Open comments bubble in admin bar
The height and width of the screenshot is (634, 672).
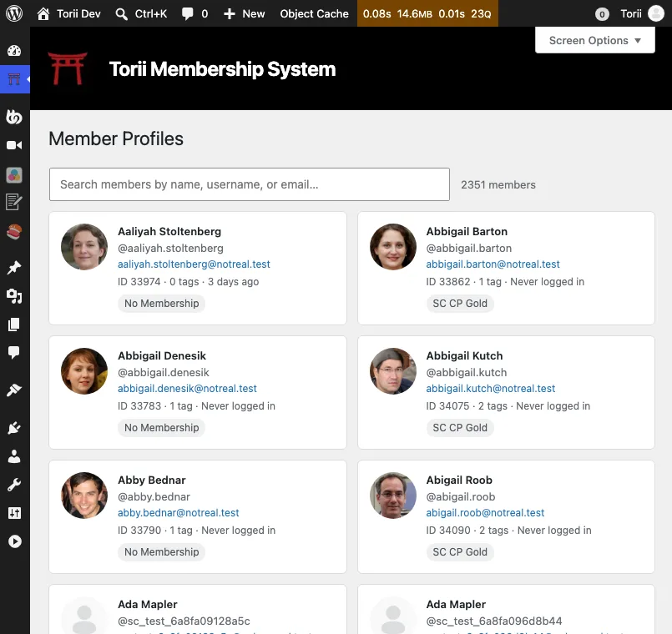[195, 13]
